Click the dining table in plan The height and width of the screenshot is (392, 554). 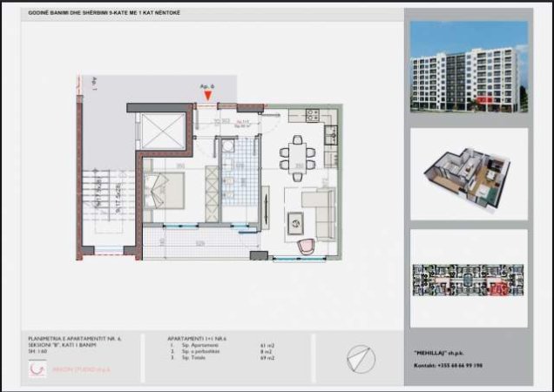(297, 158)
